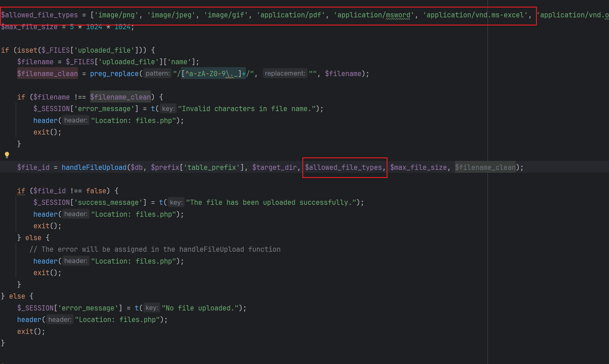This screenshot has width=609, height=364.
Task: Click $allowed_file_types argument in handleFileUpload call
Action: (343, 168)
